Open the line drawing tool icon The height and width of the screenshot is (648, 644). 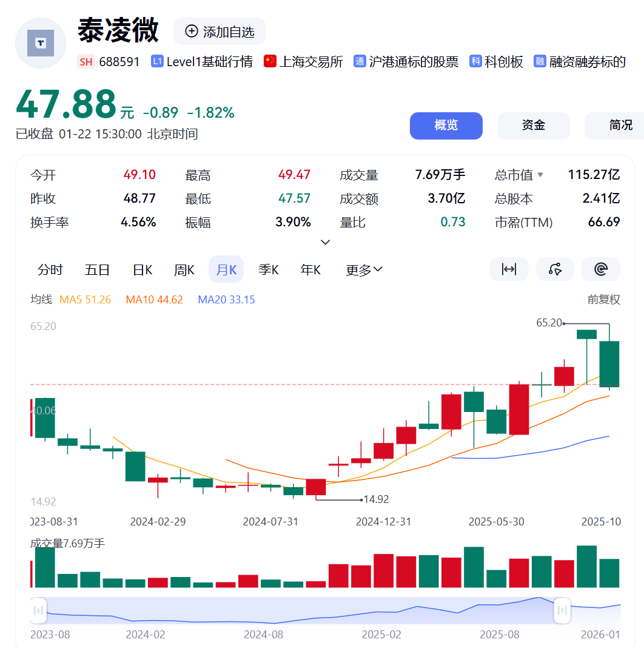point(554,269)
